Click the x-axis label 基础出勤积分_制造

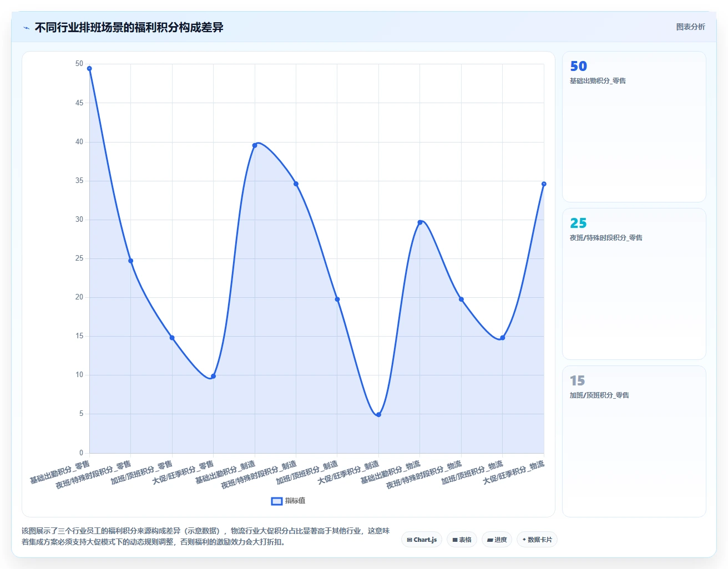point(225,472)
